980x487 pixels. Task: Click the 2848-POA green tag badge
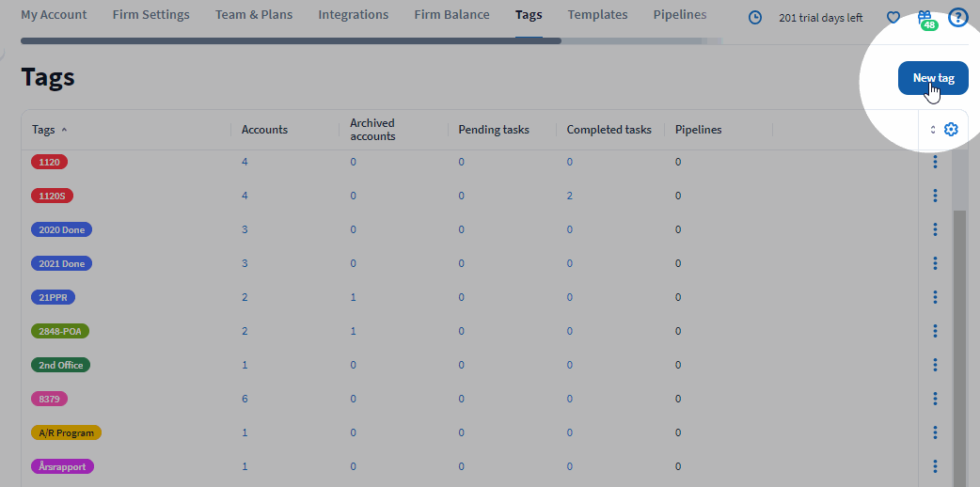60,331
